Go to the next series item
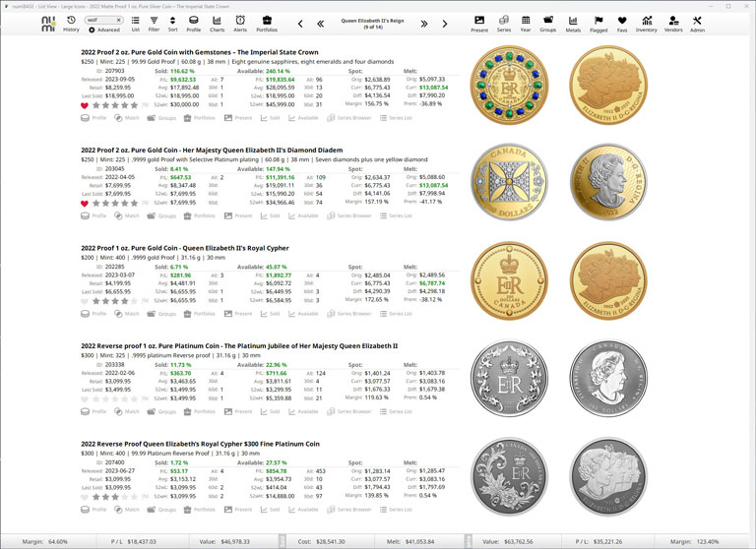The image size is (756, 549). [445, 24]
